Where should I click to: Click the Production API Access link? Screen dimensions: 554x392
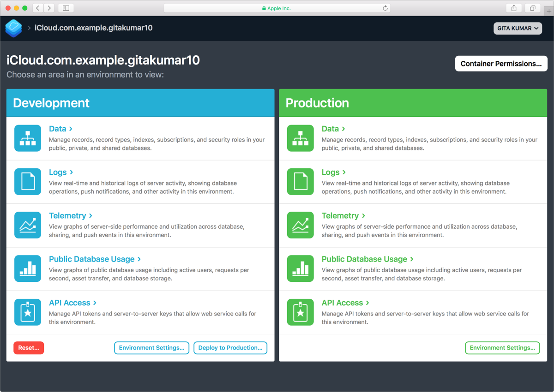(345, 303)
